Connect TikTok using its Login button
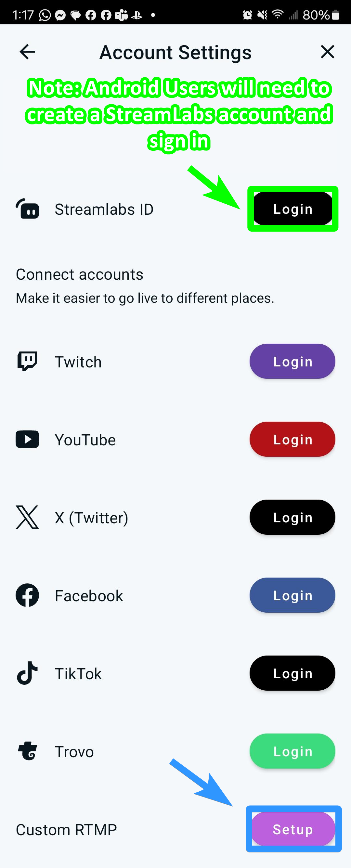The width and height of the screenshot is (351, 868). (x=292, y=673)
